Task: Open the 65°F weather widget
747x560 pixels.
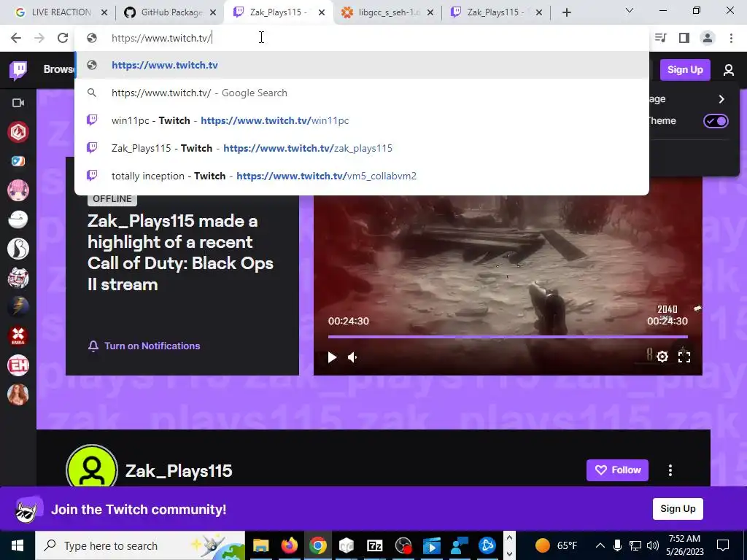Action: click(x=555, y=545)
